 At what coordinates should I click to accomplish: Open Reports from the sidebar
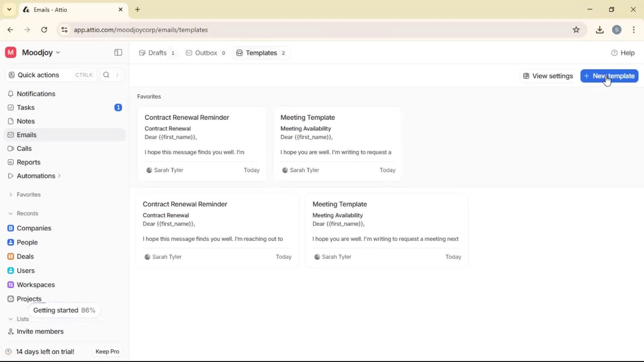(28, 162)
